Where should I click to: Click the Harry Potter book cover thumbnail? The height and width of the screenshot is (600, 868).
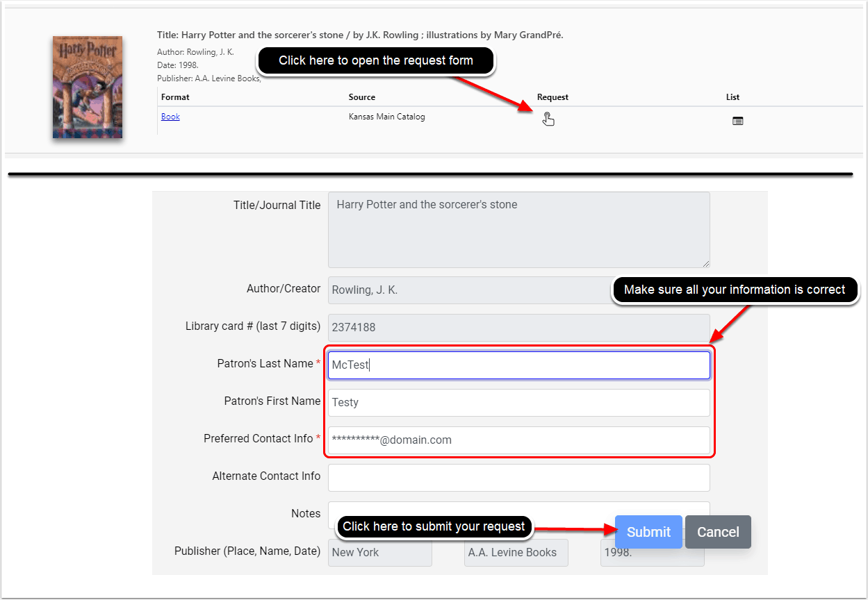(x=88, y=87)
